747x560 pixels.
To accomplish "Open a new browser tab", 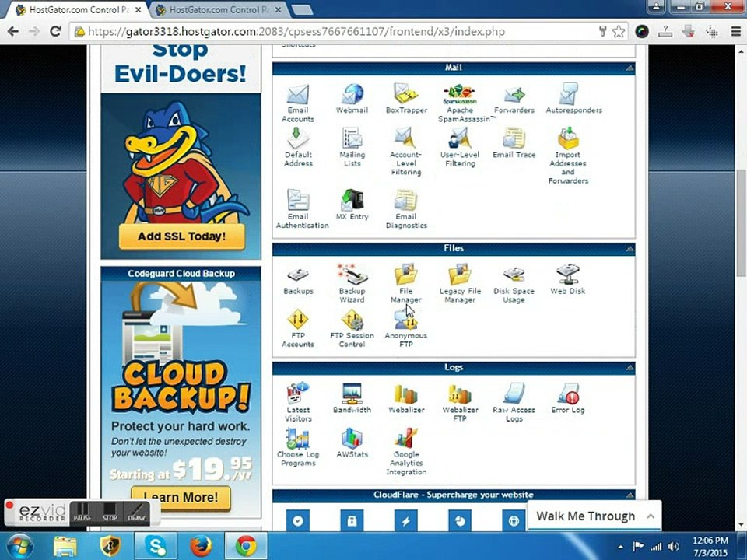I will [x=302, y=9].
